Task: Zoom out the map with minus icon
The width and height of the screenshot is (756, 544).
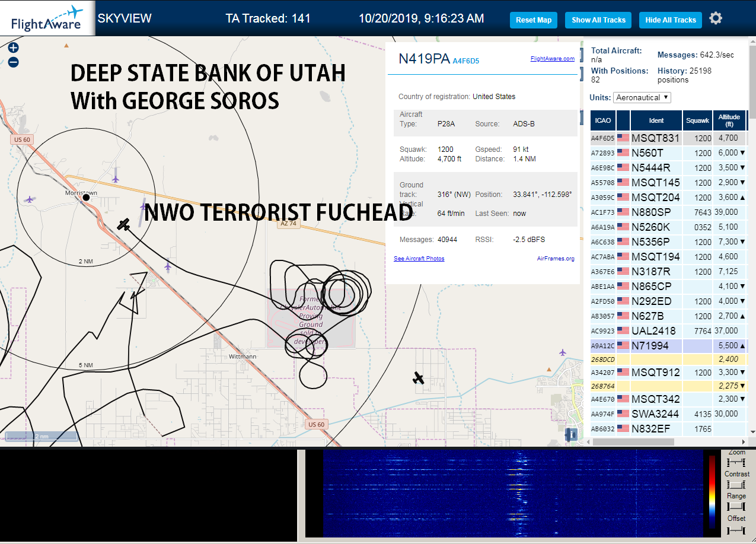Action: coord(13,62)
